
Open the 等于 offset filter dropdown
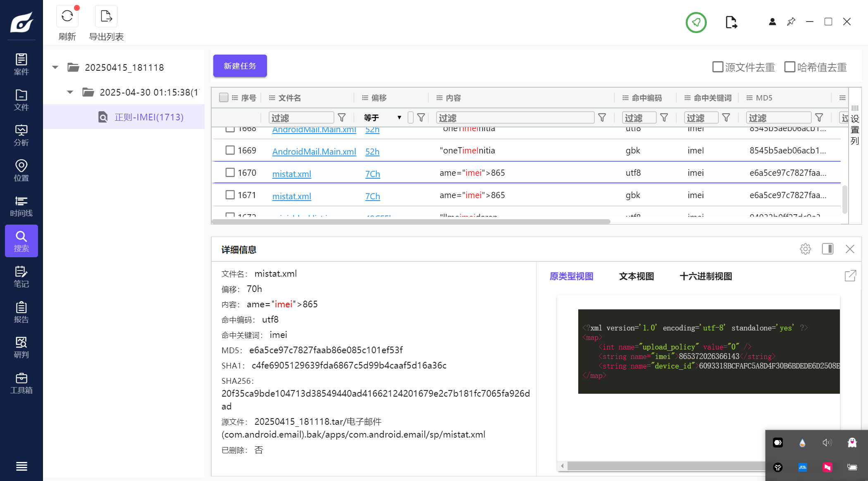coord(382,118)
